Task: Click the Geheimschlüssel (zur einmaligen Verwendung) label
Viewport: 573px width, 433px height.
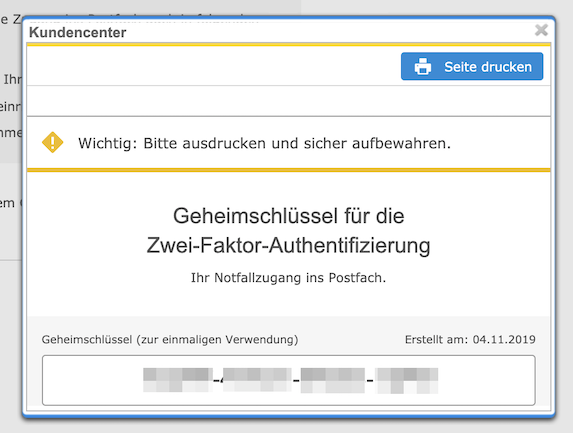Action: [x=170, y=339]
